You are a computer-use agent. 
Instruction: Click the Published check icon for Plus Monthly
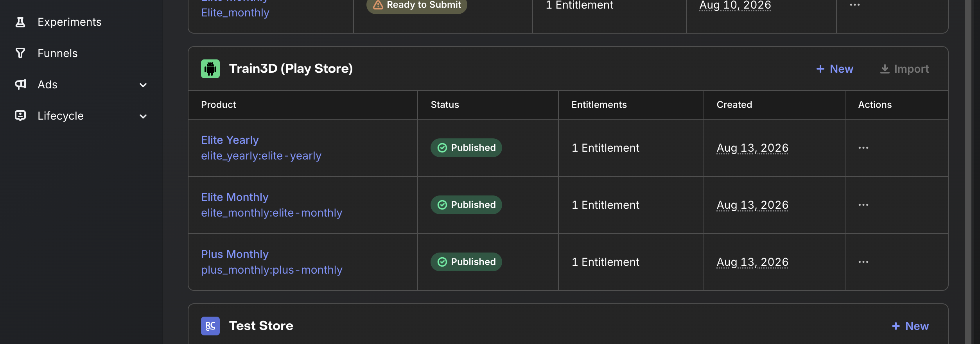[442, 262]
